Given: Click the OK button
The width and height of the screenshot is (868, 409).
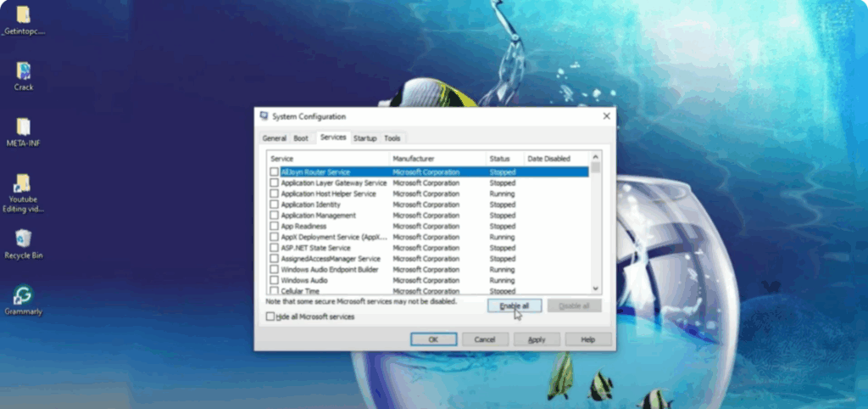Looking at the screenshot, I should 433,339.
